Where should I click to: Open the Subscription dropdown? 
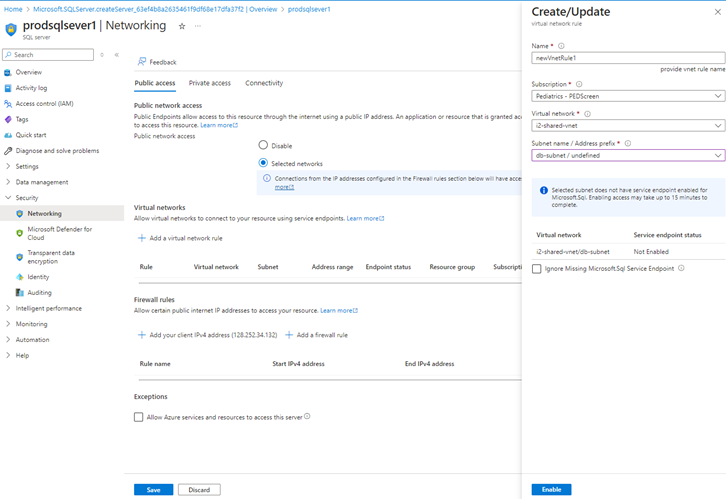(628, 96)
